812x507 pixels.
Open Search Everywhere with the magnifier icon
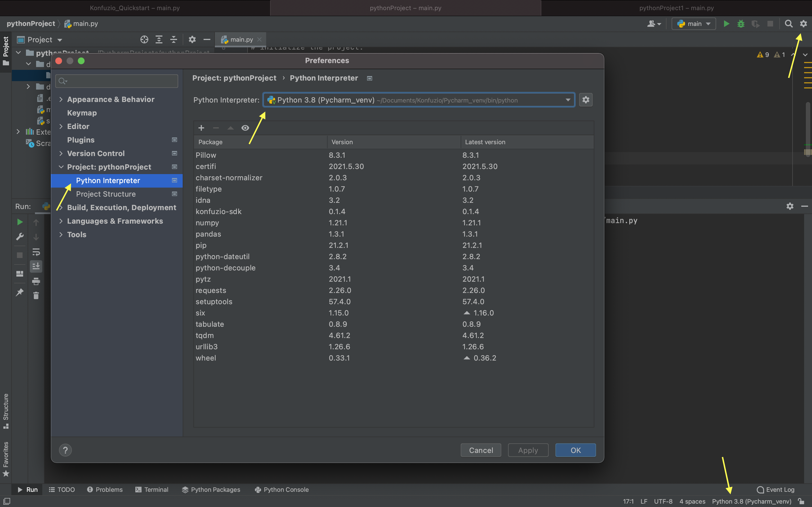coord(789,23)
